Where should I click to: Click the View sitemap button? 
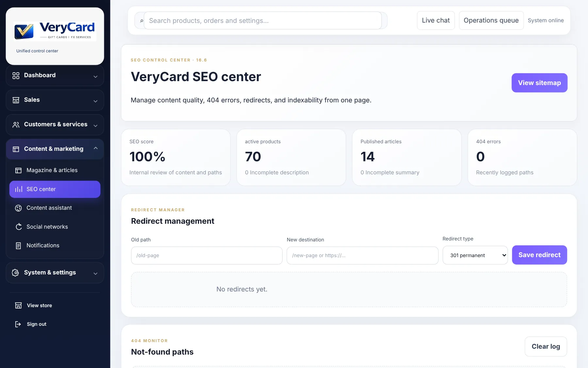click(x=539, y=83)
